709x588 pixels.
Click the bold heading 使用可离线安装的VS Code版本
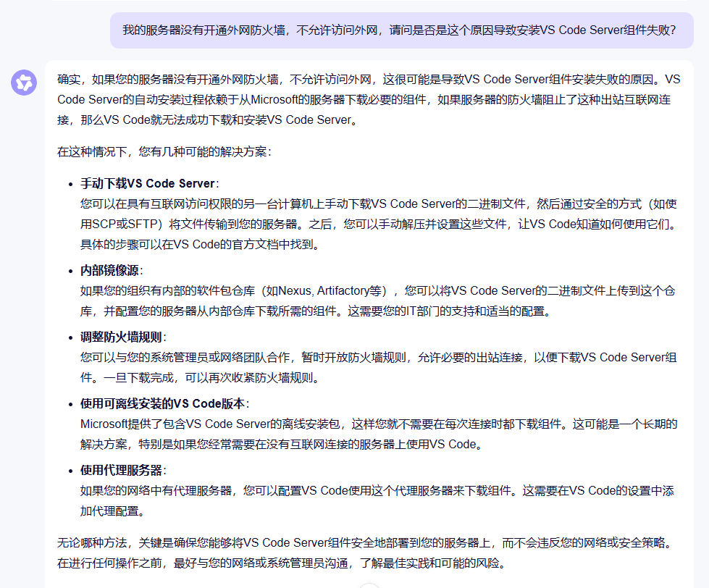coord(163,403)
